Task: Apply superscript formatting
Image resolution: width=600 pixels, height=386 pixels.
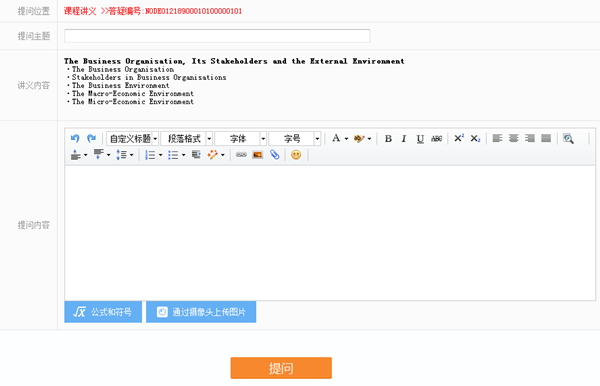Action: [459, 138]
